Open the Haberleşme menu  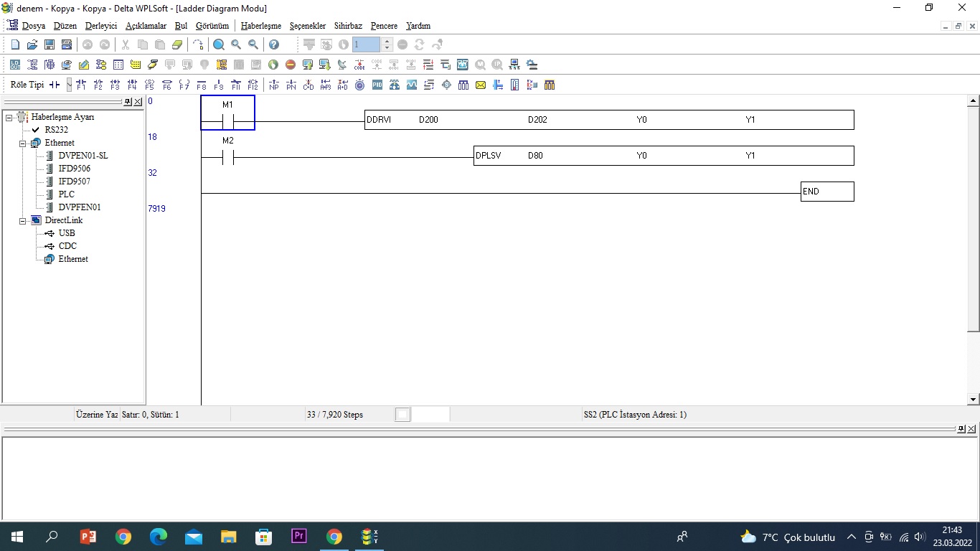[x=261, y=26]
